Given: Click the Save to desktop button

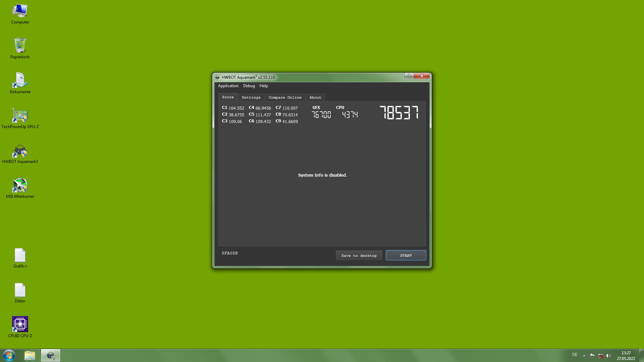Looking at the screenshot, I should [359, 255].
